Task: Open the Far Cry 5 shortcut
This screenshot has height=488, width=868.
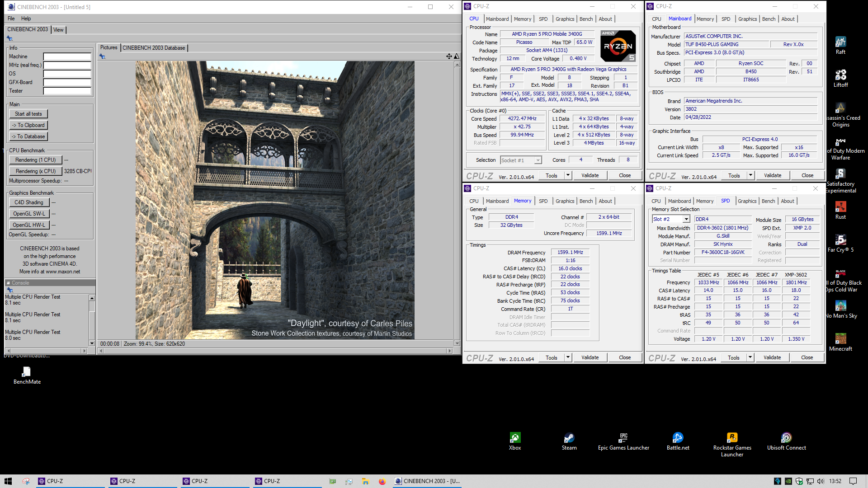Action: [840, 243]
